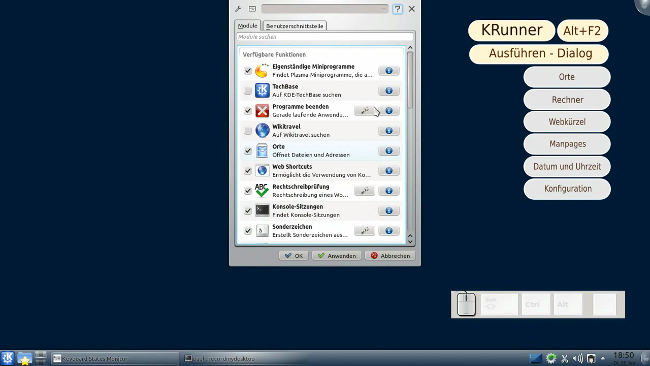This screenshot has width=650, height=366.
Task: Cancel with the Abbrechen button
Action: pos(390,256)
